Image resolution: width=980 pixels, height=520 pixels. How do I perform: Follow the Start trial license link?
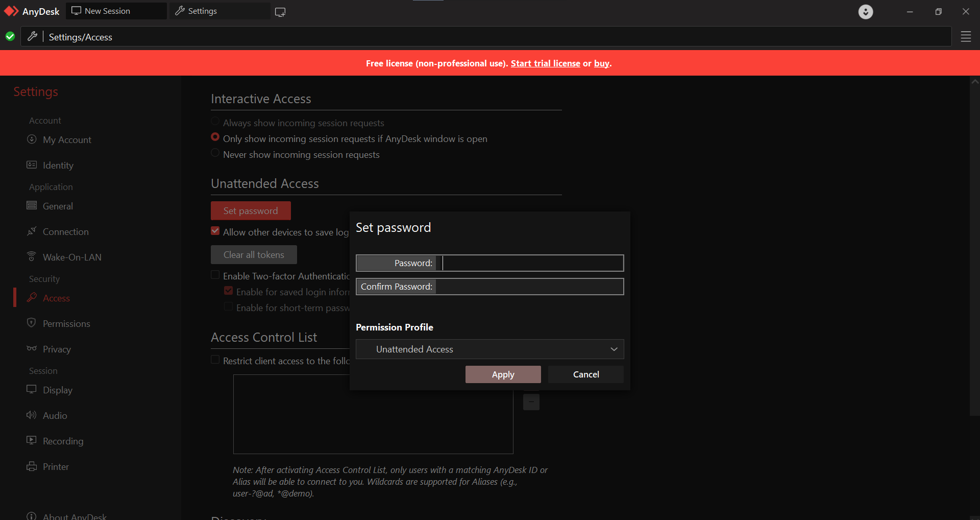click(545, 63)
